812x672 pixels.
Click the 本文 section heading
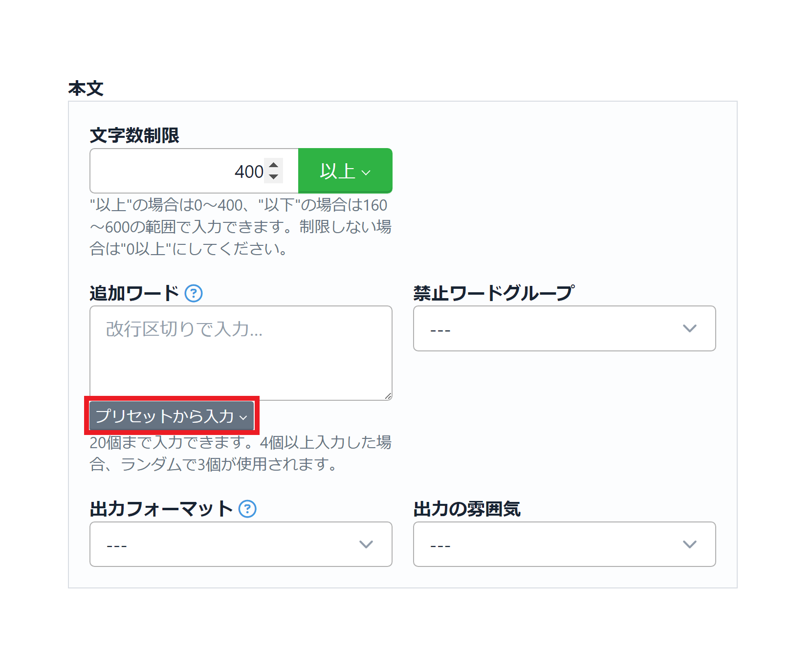[x=86, y=88]
